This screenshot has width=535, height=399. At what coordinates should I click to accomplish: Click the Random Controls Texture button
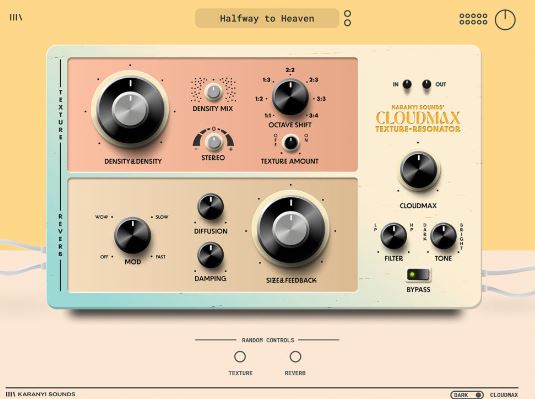(240, 357)
